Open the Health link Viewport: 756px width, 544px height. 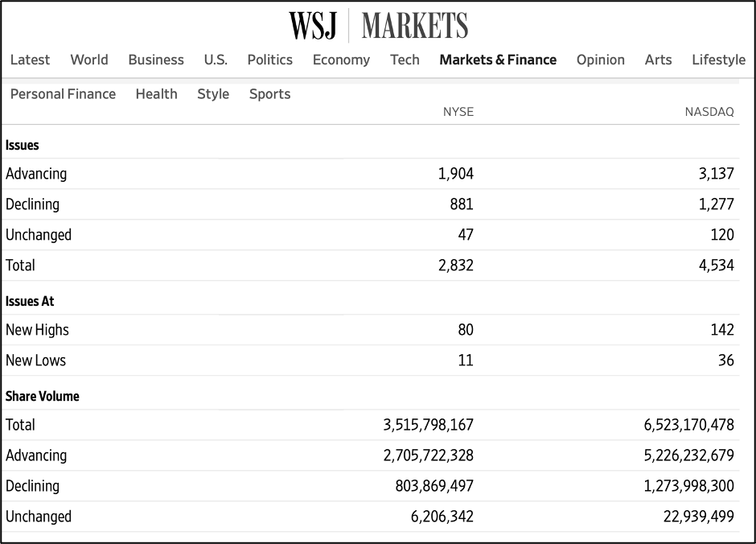(x=157, y=94)
